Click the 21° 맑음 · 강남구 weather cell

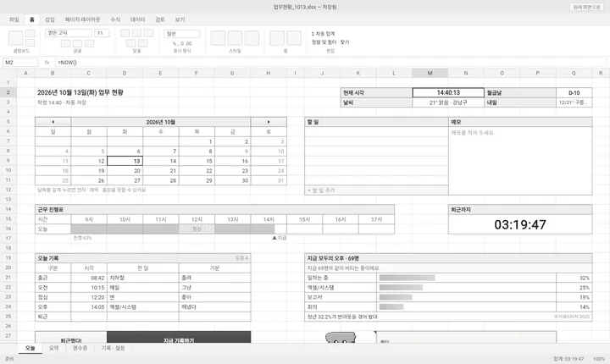[448, 102]
